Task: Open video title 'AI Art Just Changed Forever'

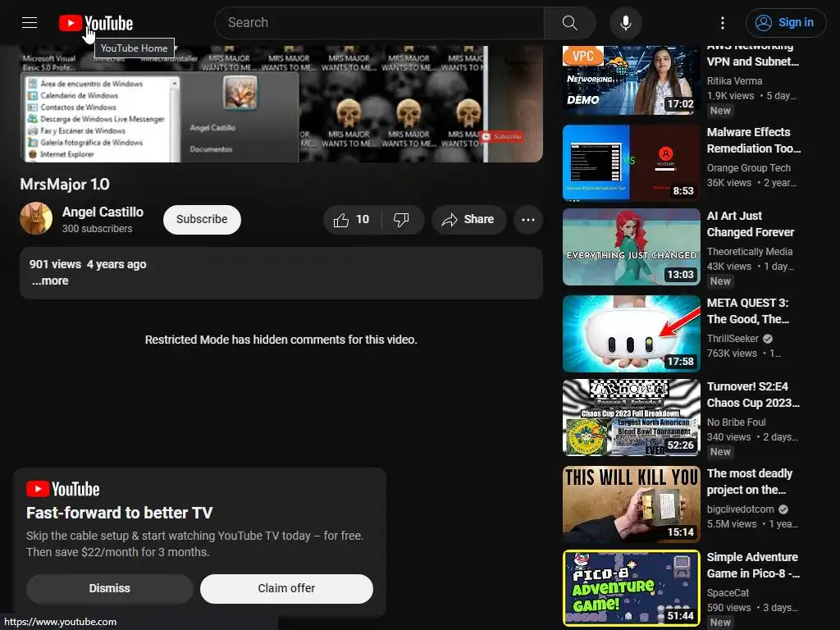Action: pyautogui.click(x=750, y=224)
